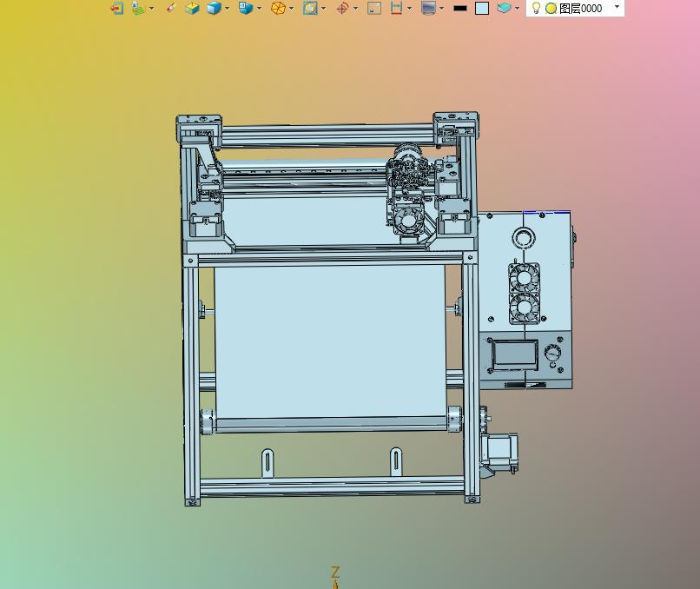This screenshot has height=589, width=700.
Task: Open dropdown arrow beside the view-orientation cube
Action: [260, 9]
